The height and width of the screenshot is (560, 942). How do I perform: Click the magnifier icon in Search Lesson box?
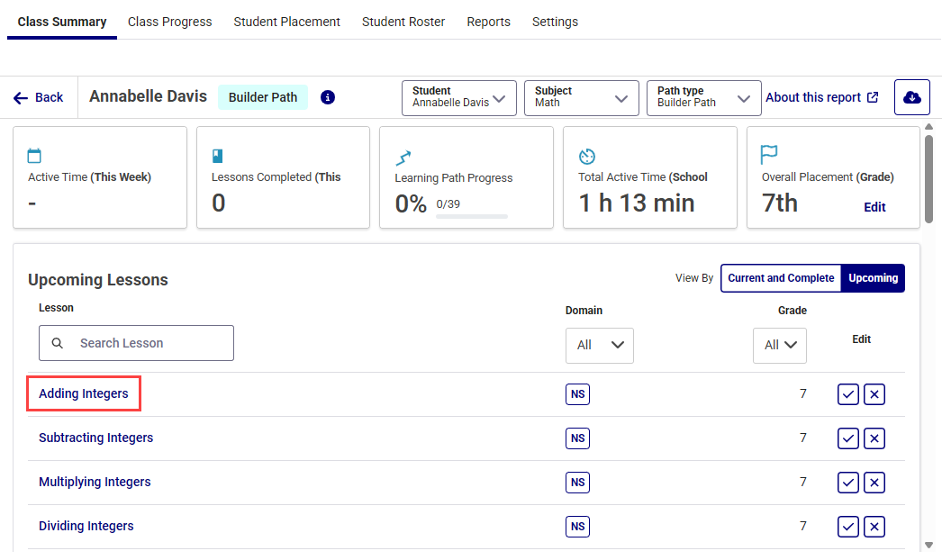click(x=57, y=343)
